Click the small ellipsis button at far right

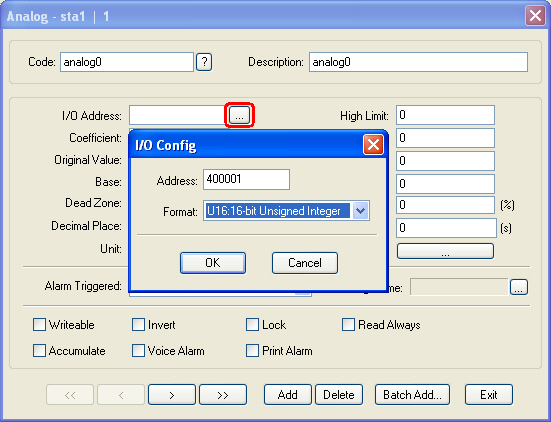point(519,287)
